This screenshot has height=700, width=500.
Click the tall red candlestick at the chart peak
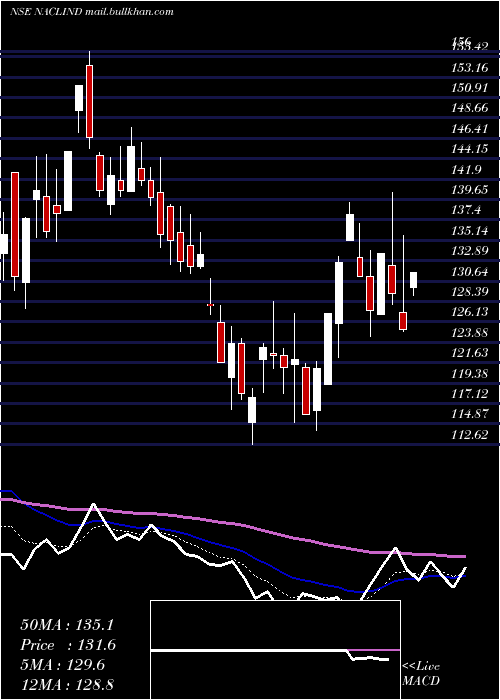90,101
